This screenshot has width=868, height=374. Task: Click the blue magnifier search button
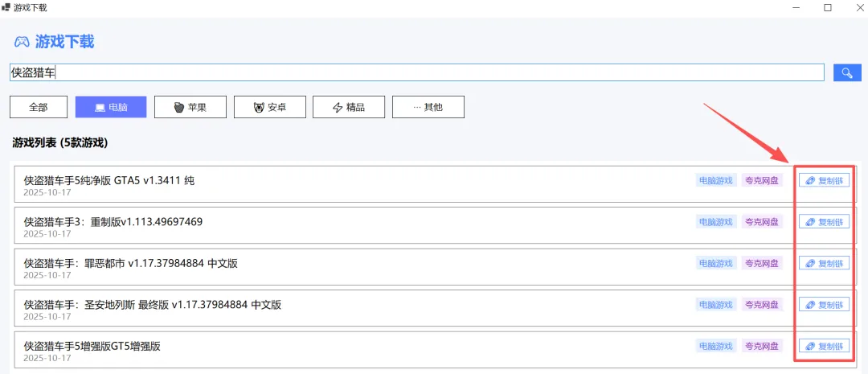pyautogui.click(x=848, y=72)
